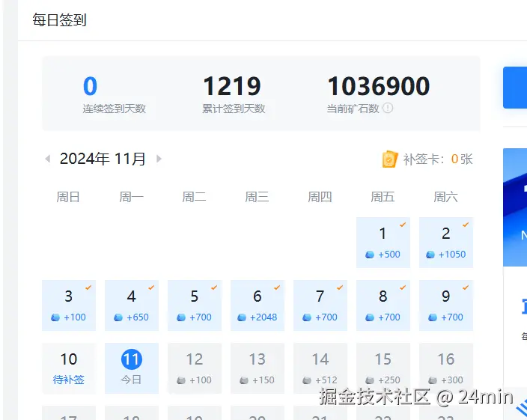This screenshot has height=420, width=527.
Task: Click the 周一 column header
Action: pos(131,197)
